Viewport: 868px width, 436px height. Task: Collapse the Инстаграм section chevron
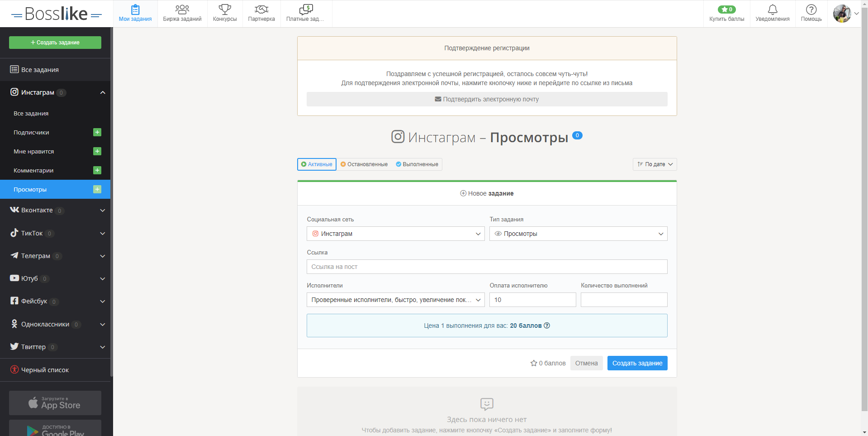coord(103,92)
